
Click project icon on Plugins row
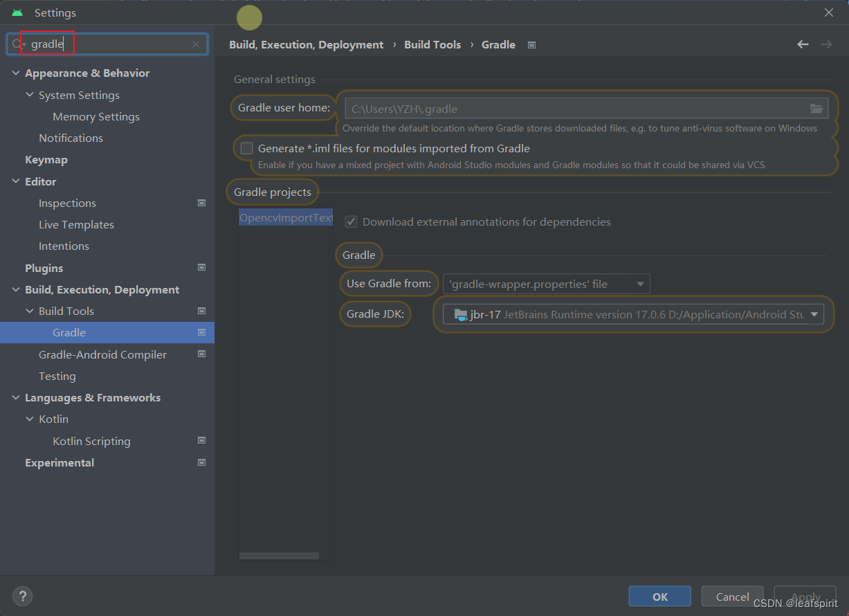coord(202,267)
